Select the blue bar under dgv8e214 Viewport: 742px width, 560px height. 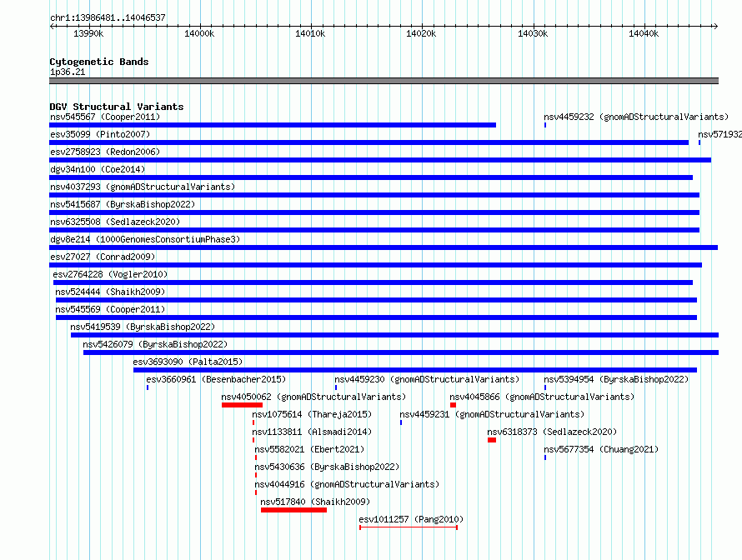pyautogui.click(x=384, y=247)
